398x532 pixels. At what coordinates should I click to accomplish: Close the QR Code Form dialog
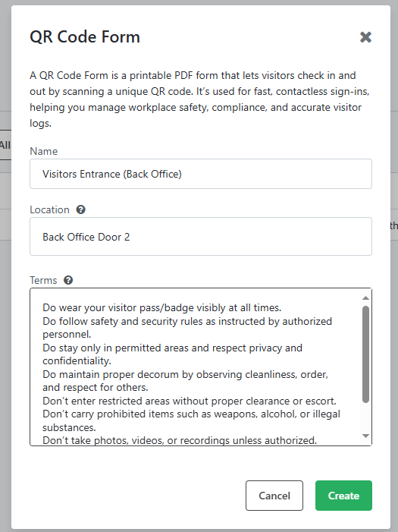coord(365,37)
